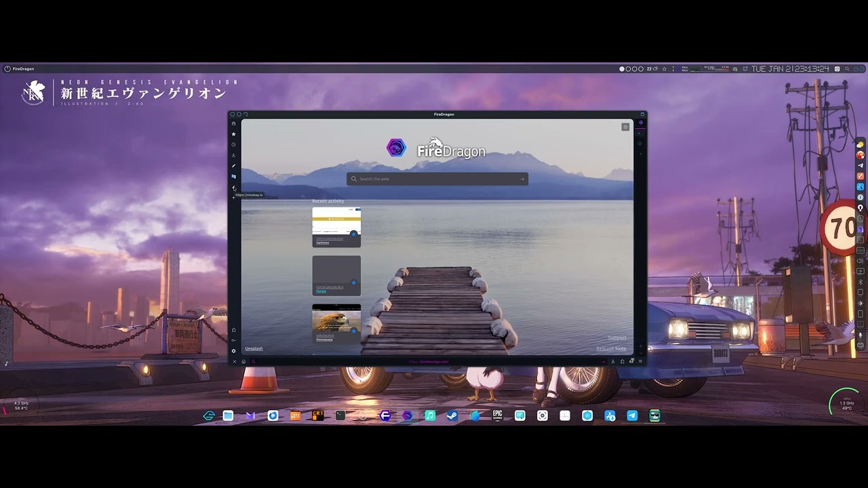Open the Uptimes recent activity thumbnail

(x=336, y=227)
